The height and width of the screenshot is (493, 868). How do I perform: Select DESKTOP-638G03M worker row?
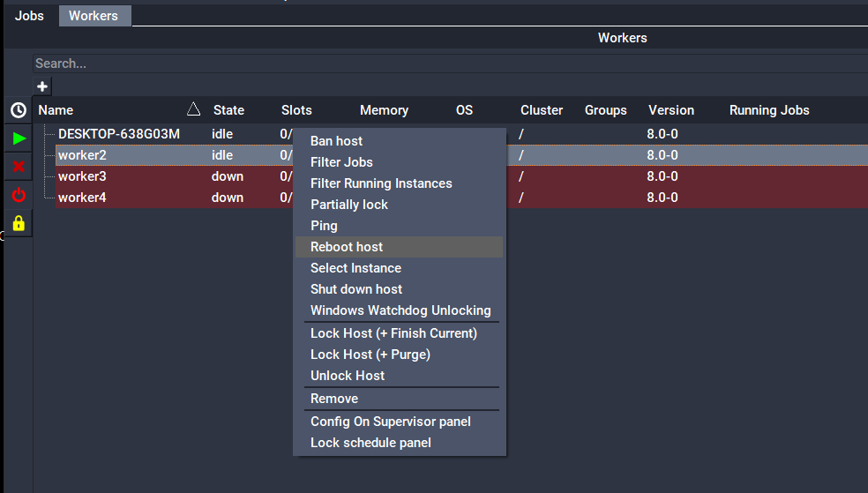(119, 134)
